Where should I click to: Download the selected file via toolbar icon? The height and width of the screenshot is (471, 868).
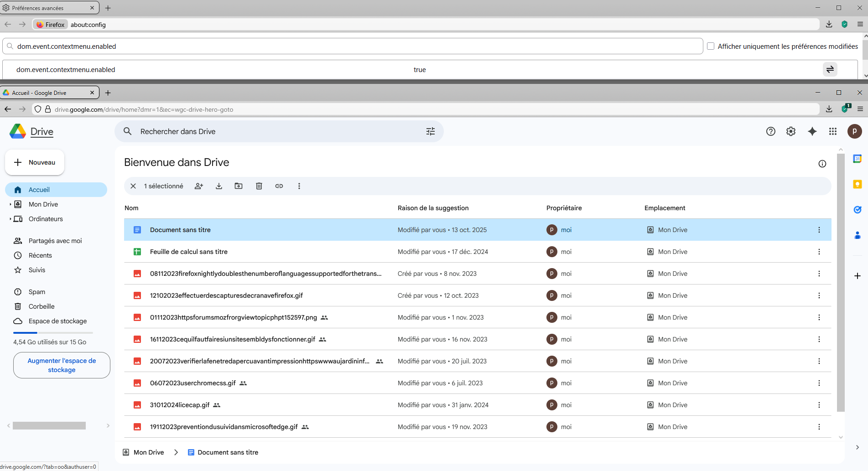pyautogui.click(x=219, y=186)
